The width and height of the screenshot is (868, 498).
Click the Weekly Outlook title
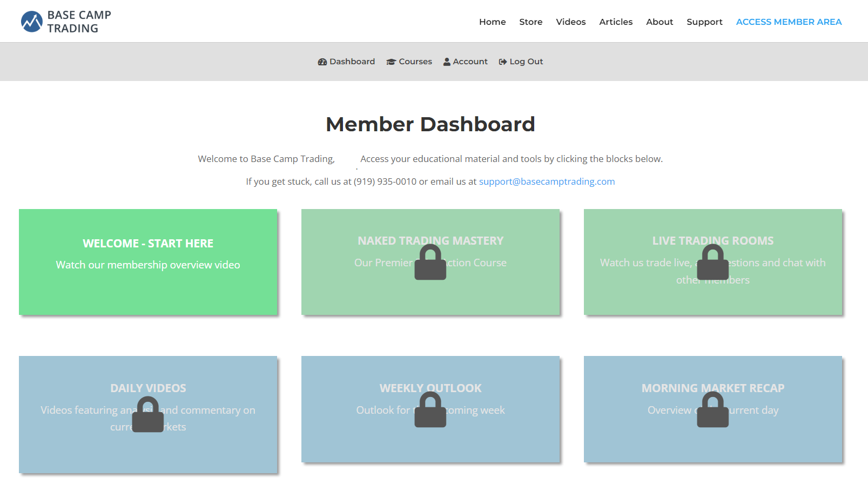pos(430,388)
